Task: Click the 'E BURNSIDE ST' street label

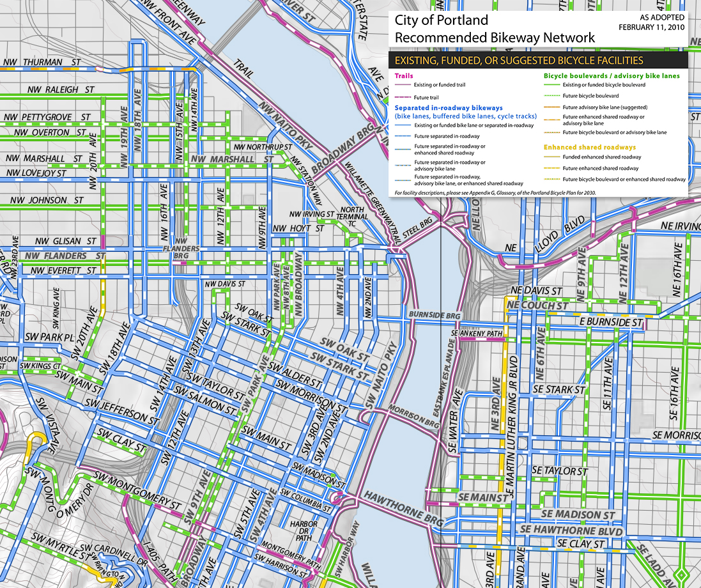Action: click(x=611, y=322)
